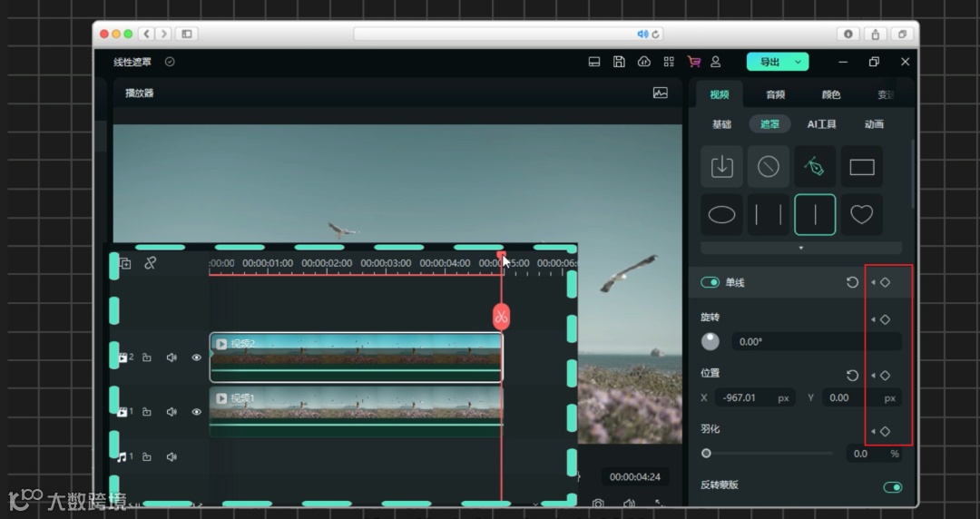
Task: Toggle the 反转蒙版 invert mask switch
Action: (x=893, y=487)
